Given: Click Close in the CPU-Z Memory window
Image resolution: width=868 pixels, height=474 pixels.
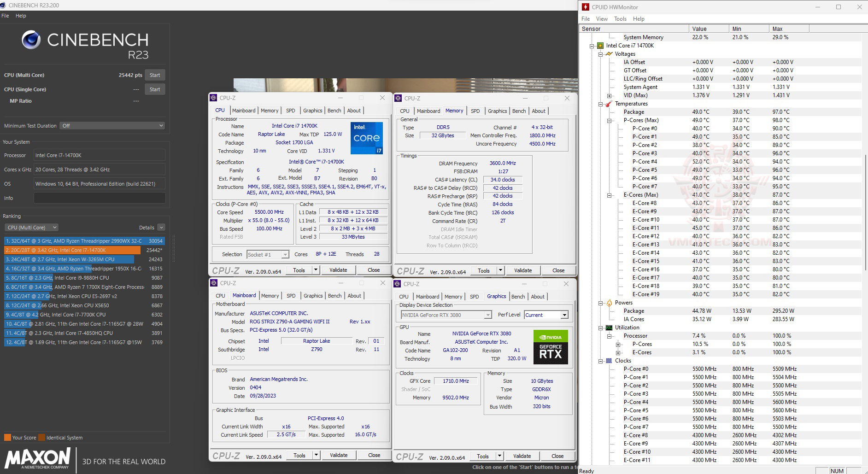Looking at the screenshot, I should tap(558, 270).
